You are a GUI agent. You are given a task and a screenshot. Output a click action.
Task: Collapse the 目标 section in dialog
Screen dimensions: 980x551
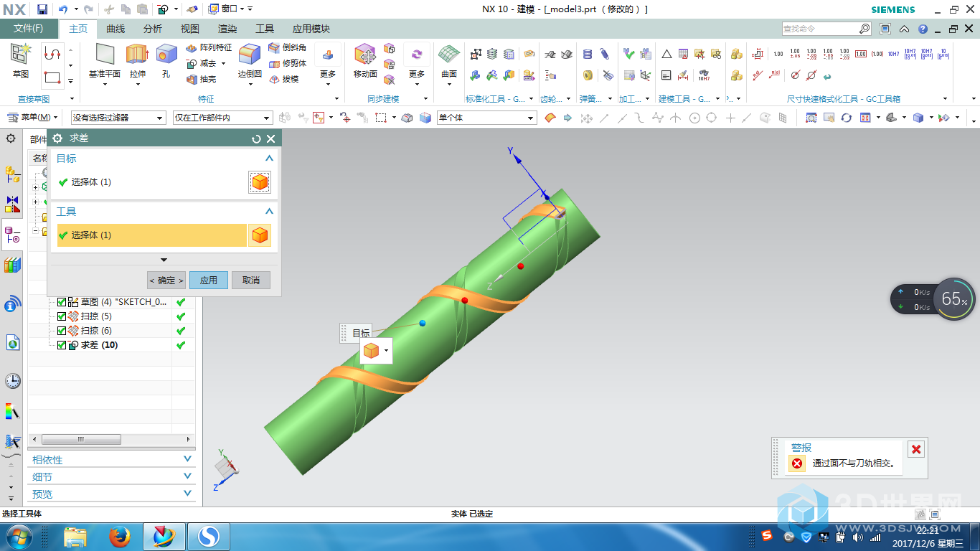[x=270, y=159]
